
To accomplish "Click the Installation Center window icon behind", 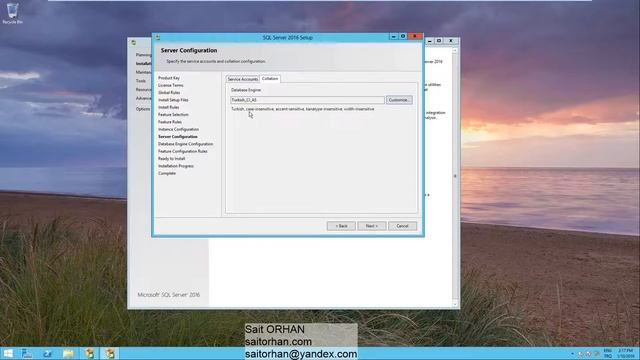I will pyautogui.click(x=133, y=42).
